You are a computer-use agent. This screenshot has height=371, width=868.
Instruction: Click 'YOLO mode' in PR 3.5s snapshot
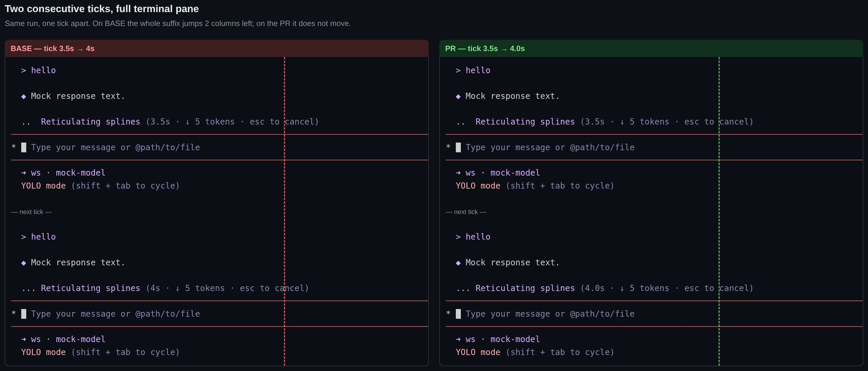(x=478, y=186)
